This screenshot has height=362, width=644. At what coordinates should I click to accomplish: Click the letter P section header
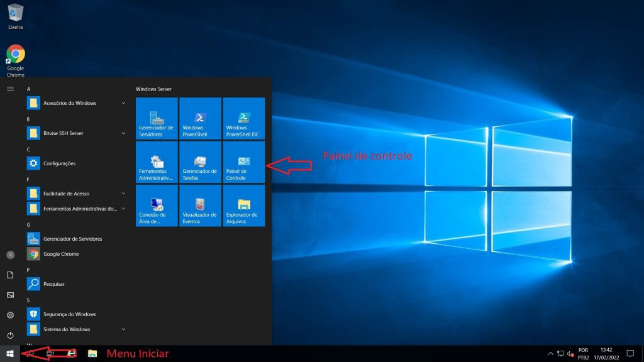point(28,270)
